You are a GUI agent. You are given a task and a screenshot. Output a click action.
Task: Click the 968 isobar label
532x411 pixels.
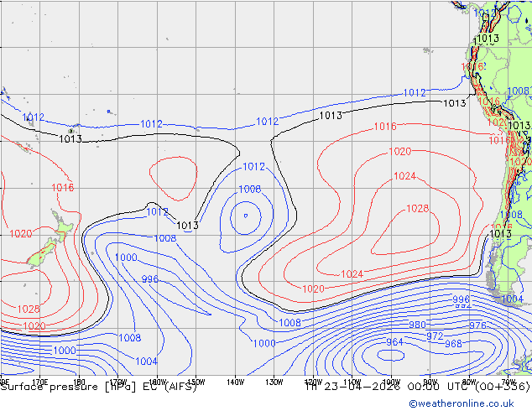click(453, 344)
